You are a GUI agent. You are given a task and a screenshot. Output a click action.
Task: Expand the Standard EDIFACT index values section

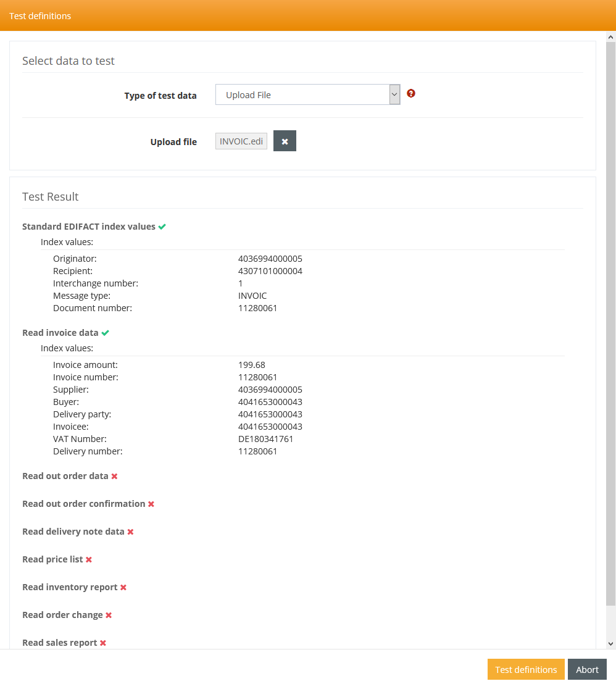[x=88, y=227]
